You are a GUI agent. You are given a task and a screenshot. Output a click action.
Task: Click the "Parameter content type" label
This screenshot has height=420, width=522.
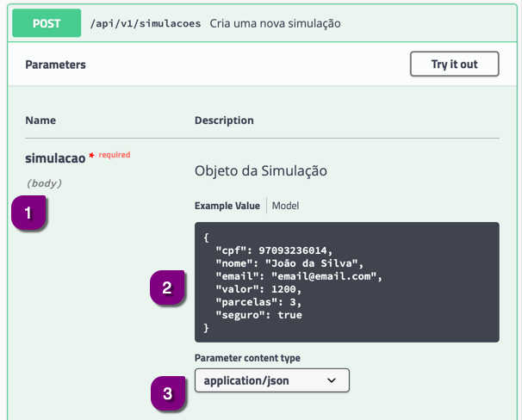[x=247, y=358]
